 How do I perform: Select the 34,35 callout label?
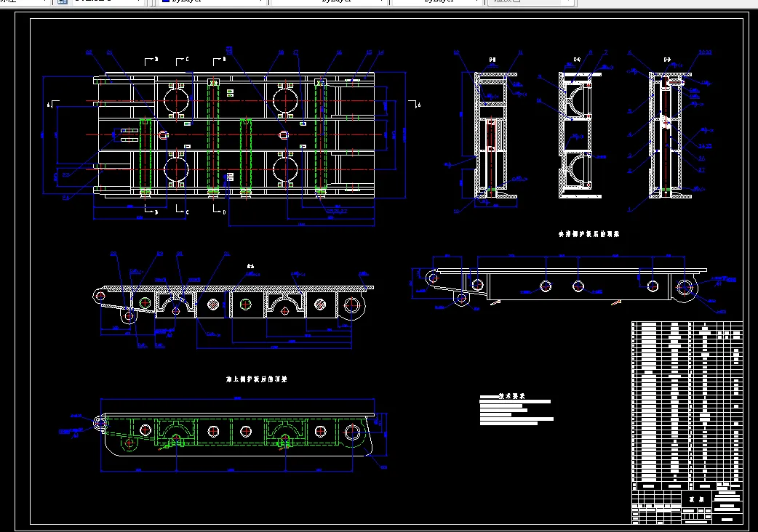[x=705, y=146]
